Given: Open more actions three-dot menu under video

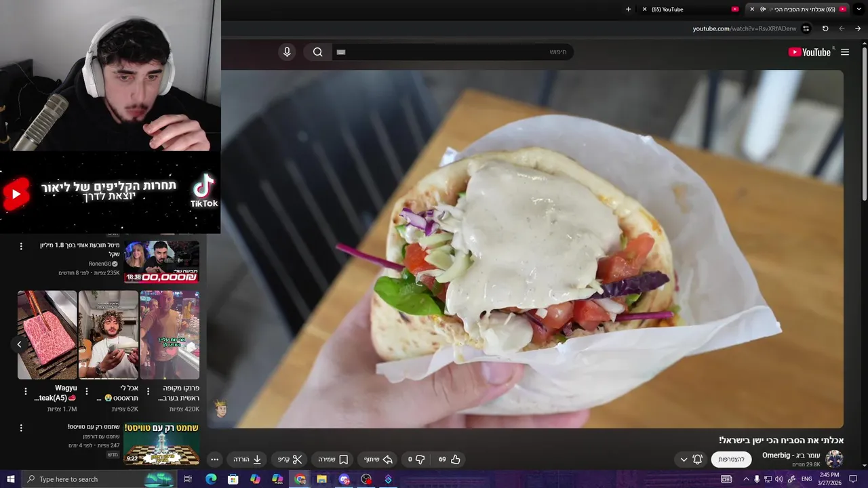Looking at the screenshot, I should (x=214, y=459).
